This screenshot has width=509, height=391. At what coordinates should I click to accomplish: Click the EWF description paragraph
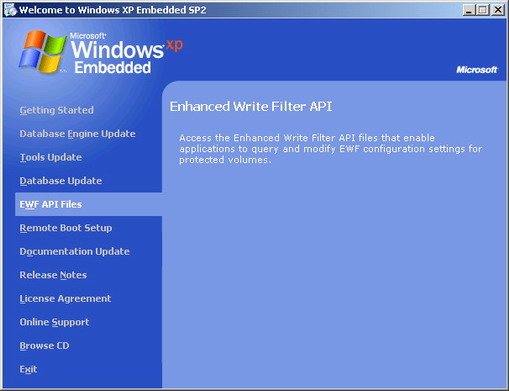pos(330,149)
